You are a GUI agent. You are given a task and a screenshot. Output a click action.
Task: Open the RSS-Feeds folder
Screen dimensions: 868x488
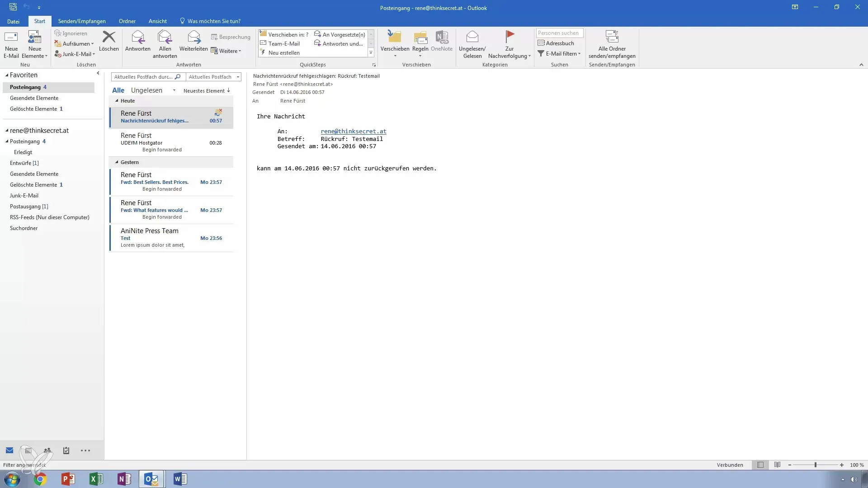point(50,217)
